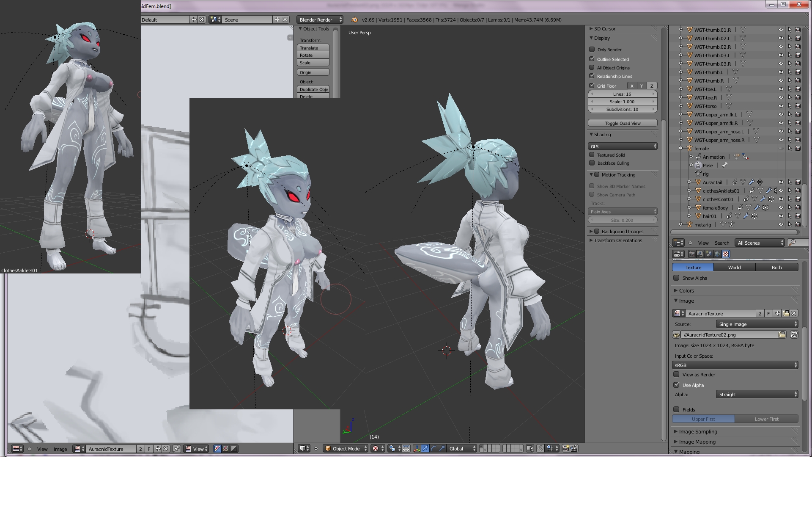Viewport: 812px width, 508px height.
Task: Open the Object Mode dropdown
Action: [346, 449]
